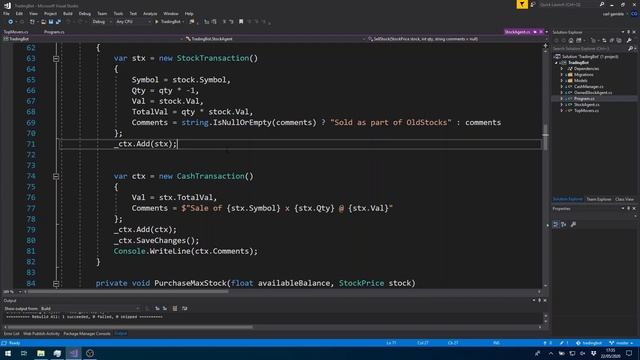Viewport: 640px width, 360px height.
Task: Select OwnedStockAgent.cs in Solution Explorer
Action: [593, 93]
